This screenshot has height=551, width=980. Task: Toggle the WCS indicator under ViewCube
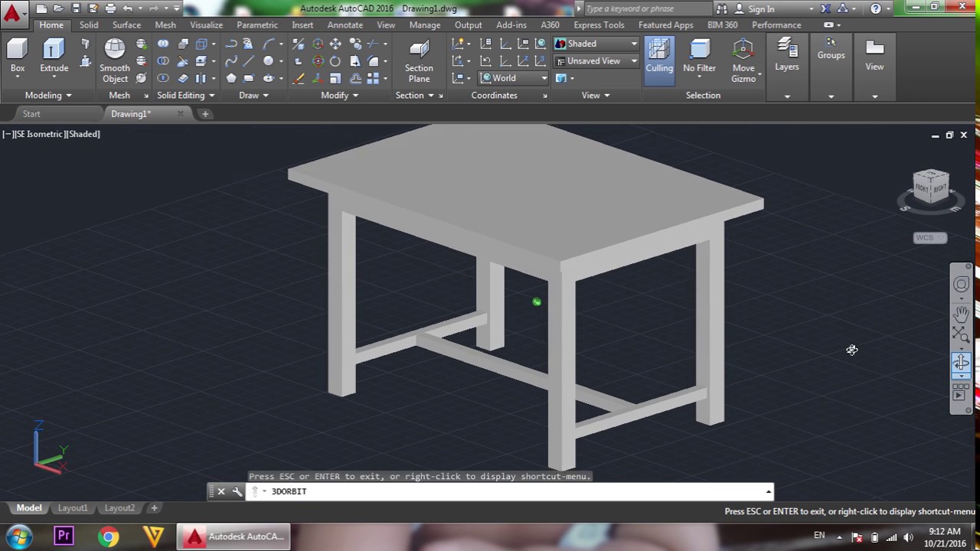[930, 237]
